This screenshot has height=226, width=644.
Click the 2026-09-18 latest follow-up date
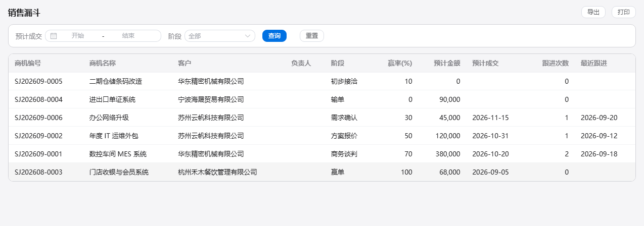[599, 154]
